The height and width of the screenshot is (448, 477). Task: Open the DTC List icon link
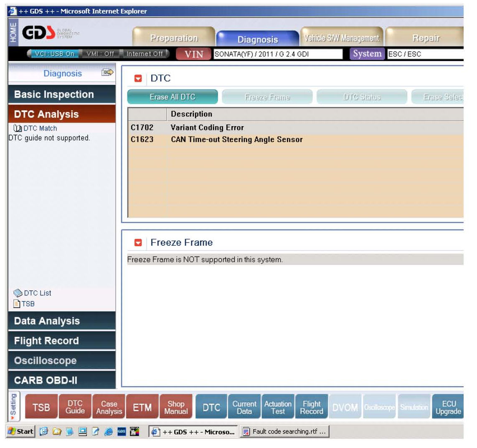tap(18, 293)
